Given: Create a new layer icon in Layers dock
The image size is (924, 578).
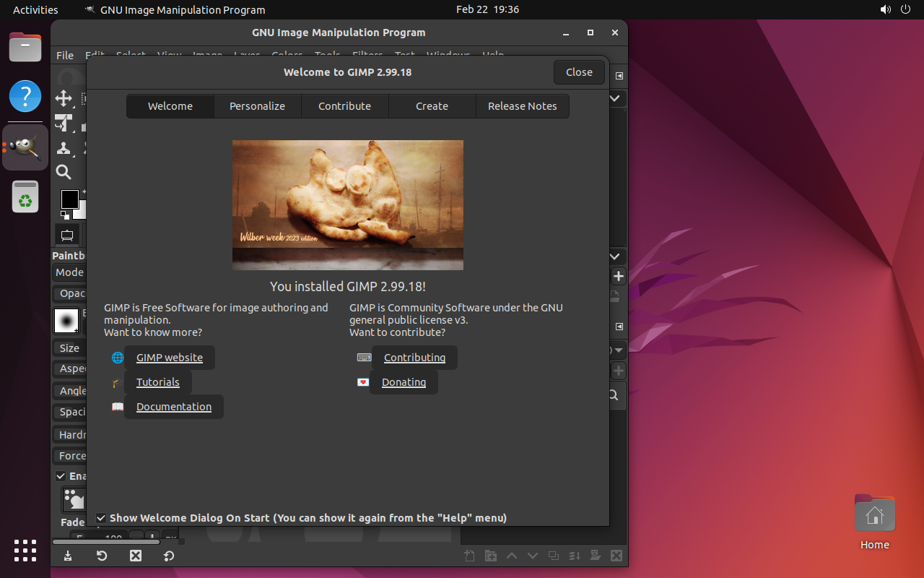Looking at the screenshot, I should click(470, 556).
